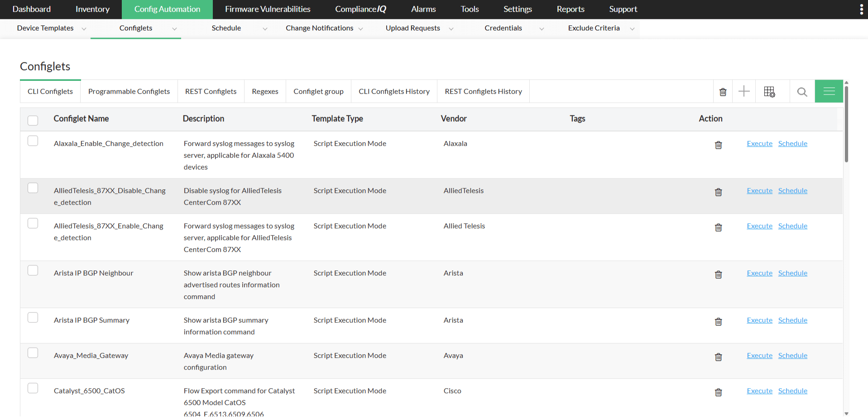Check the Catalyst_6500_CatOS row checkbox
Image resolution: width=868 pixels, height=419 pixels.
[33, 388]
